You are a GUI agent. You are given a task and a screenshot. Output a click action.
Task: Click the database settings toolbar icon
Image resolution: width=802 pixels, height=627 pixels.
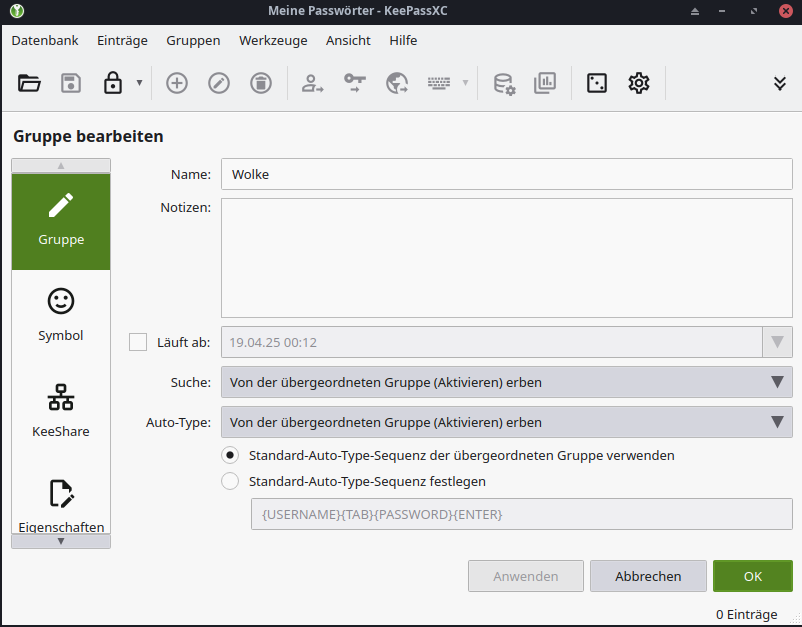point(503,83)
